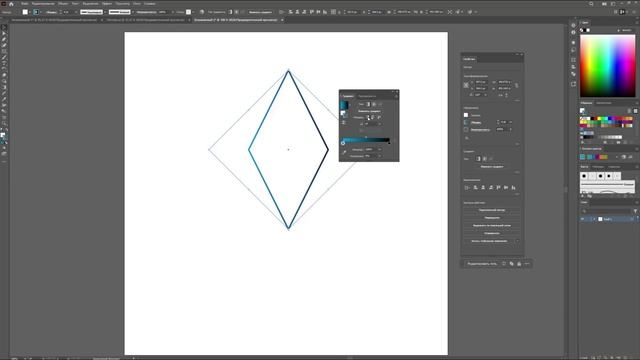This screenshot has height=360, width=640.
Task: Expand the layer «Слой 1» contents
Action: click(x=594, y=219)
